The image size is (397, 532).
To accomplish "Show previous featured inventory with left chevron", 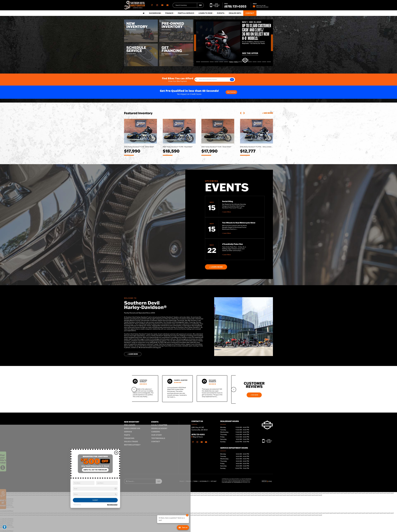I will click(241, 113).
